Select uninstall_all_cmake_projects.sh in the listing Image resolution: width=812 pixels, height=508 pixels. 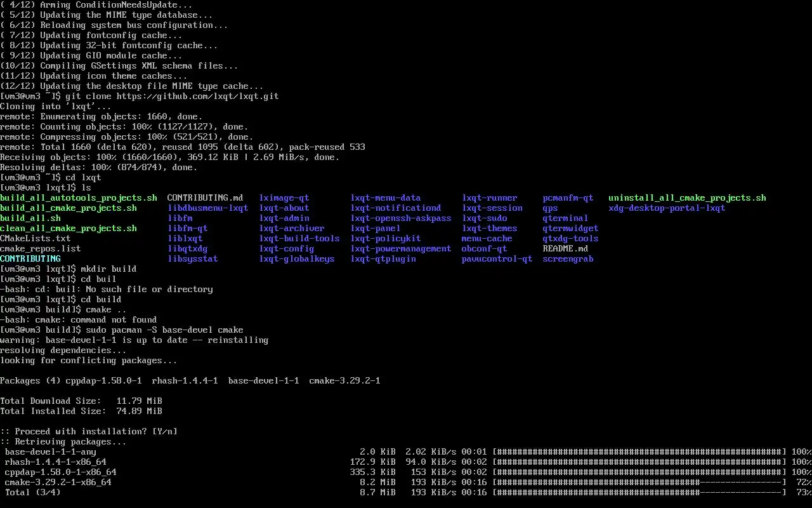(x=688, y=198)
